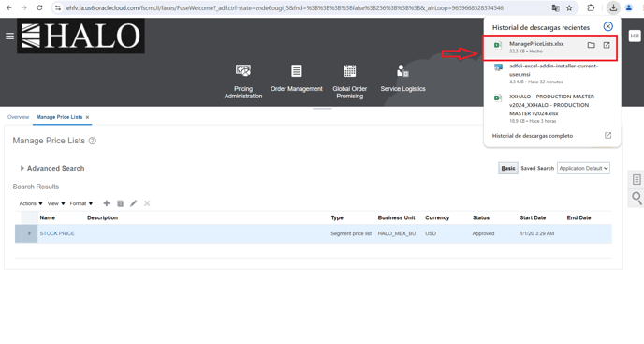Show ManagePriceLists.xlsx in folder

point(591,45)
